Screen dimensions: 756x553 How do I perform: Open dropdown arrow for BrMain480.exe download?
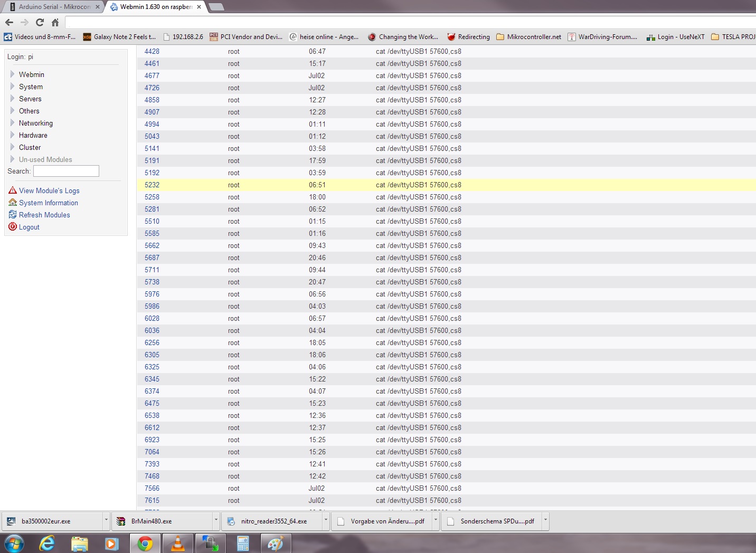coord(216,521)
